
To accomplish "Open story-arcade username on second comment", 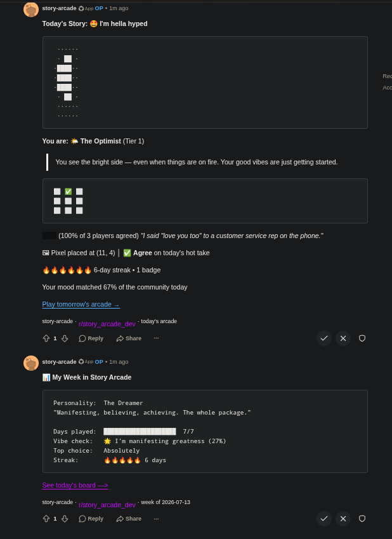I will (x=59, y=362).
